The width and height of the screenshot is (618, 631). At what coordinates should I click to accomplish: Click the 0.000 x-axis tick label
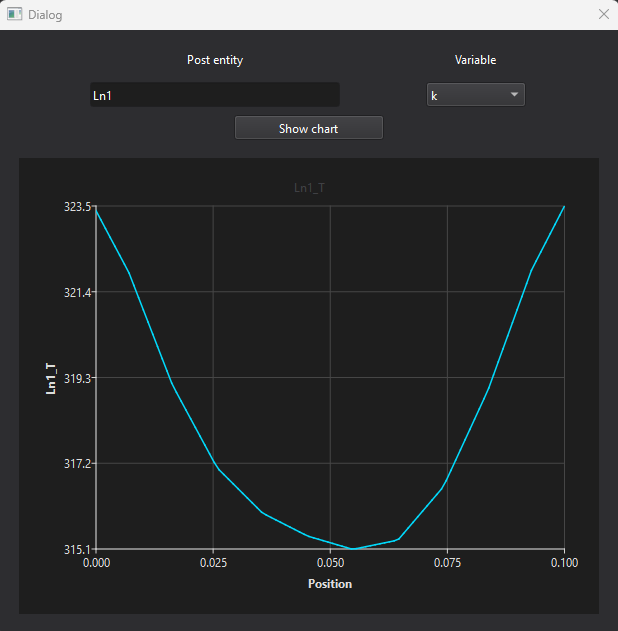tap(97, 563)
